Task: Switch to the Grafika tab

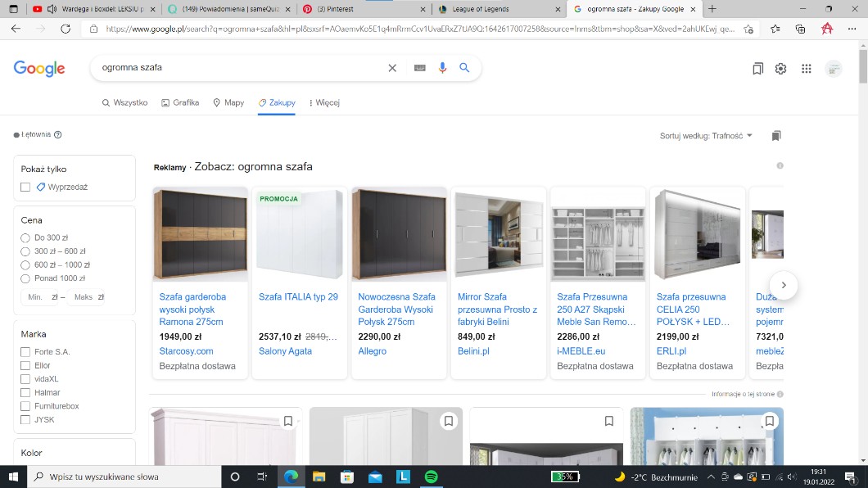Action: click(180, 102)
